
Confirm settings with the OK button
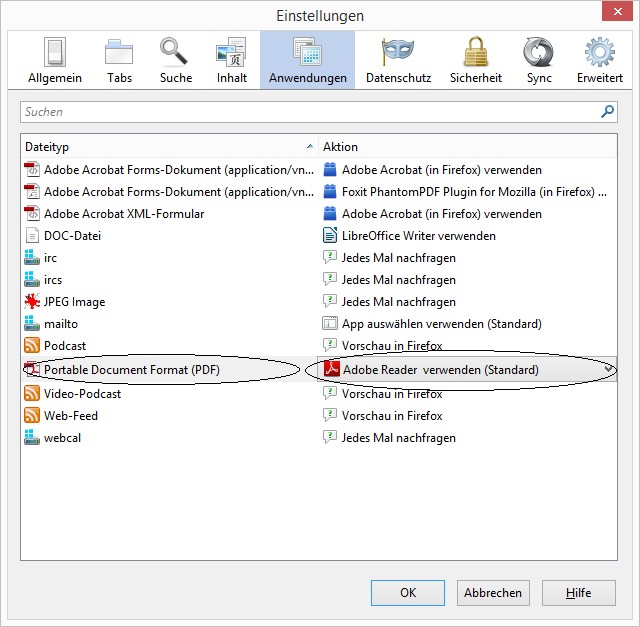click(x=408, y=593)
